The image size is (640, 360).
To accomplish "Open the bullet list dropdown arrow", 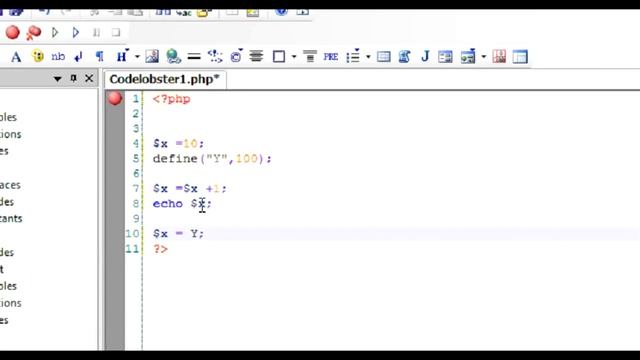I will pos(368,56).
